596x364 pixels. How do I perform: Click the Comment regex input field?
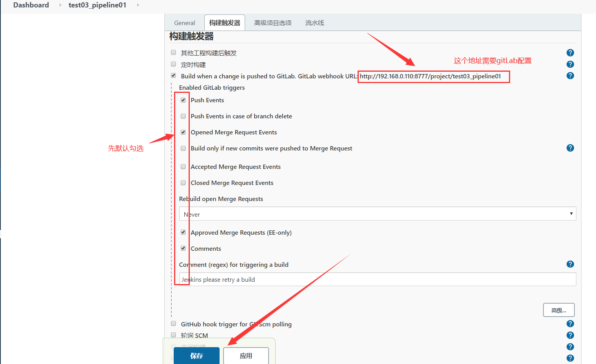(x=378, y=279)
